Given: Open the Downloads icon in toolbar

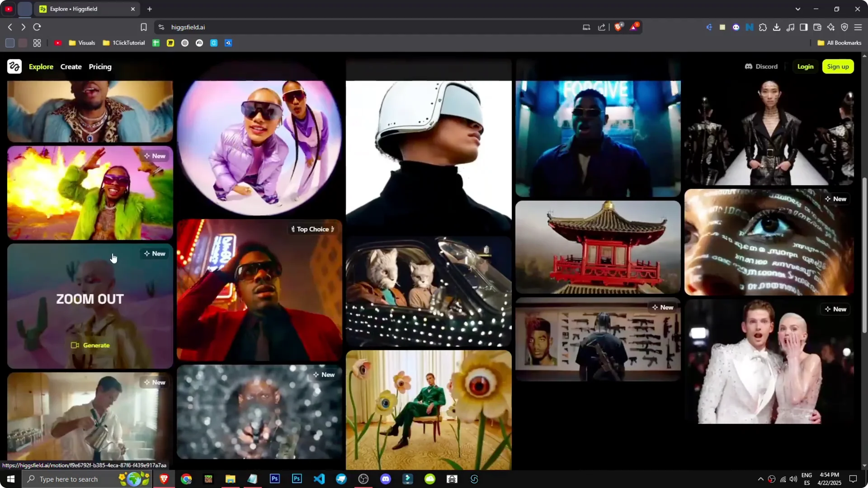Looking at the screenshot, I should tap(777, 27).
